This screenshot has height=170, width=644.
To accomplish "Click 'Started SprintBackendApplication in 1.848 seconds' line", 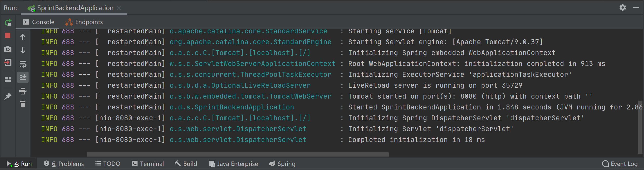I will (x=495, y=107).
